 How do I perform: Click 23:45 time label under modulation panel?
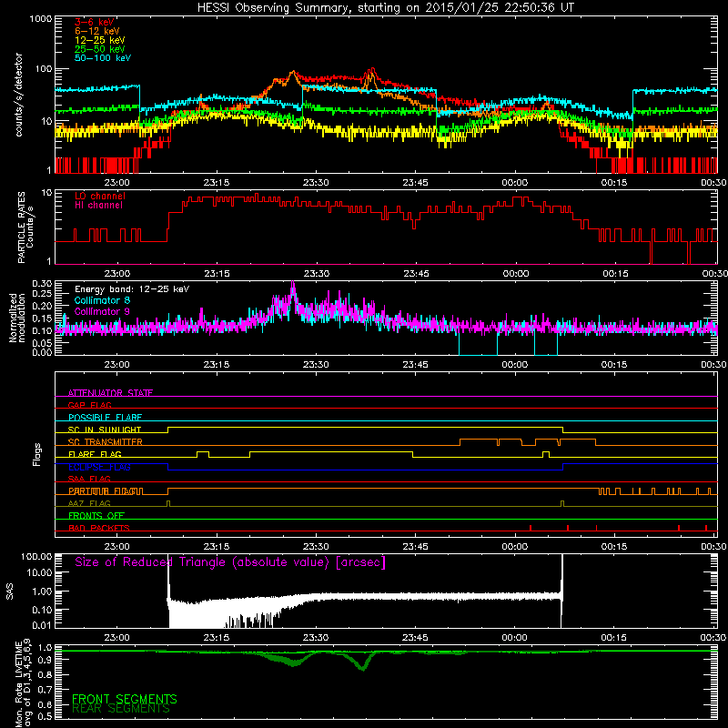pos(416,365)
